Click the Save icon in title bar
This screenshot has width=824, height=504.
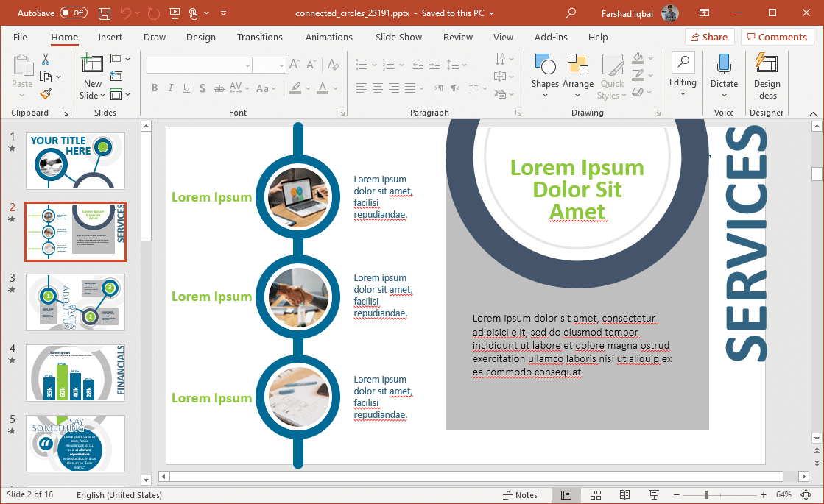[105, 13]
